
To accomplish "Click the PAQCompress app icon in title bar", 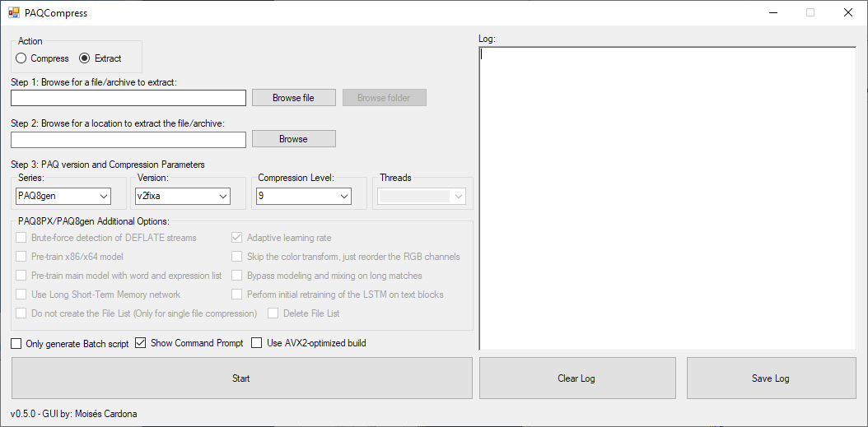I will point(14,13).
